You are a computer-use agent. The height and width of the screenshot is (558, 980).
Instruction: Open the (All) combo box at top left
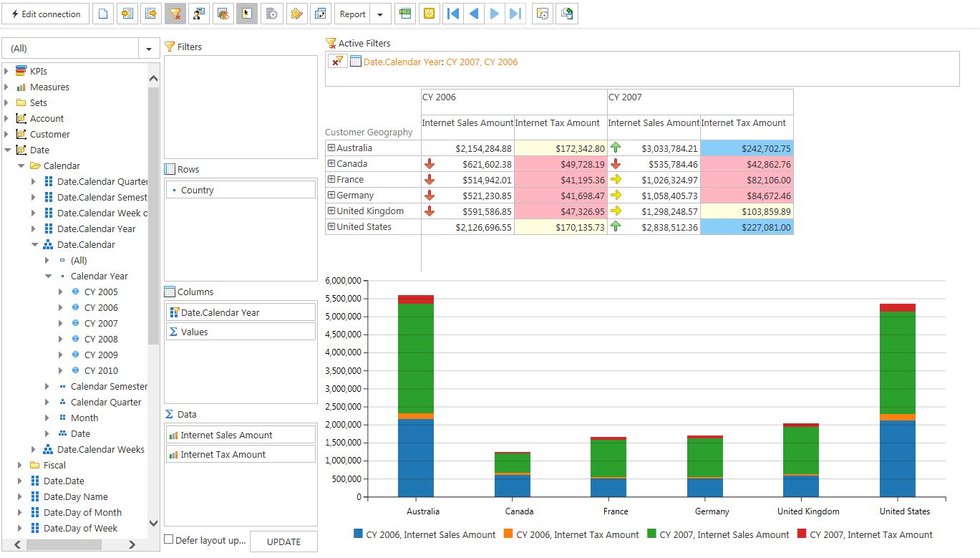148,47
